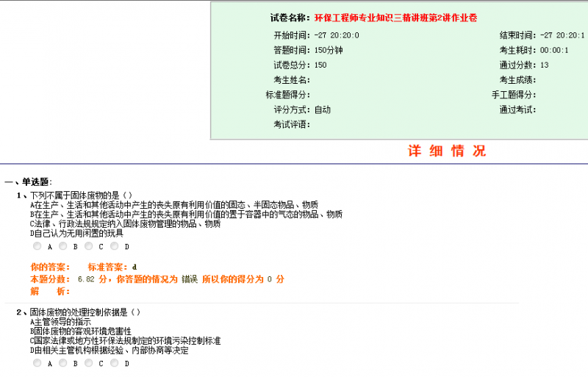Select radio option C for question 2
This screenshot has height=377, width=588.
(88, 363)
